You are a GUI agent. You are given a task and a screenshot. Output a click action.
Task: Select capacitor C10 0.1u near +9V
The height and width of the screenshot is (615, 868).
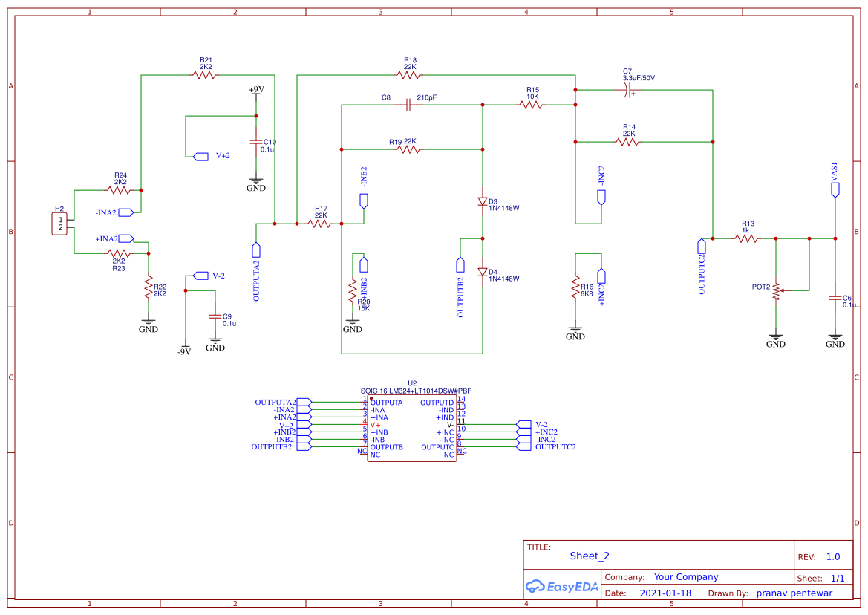[x=256, y=142]
